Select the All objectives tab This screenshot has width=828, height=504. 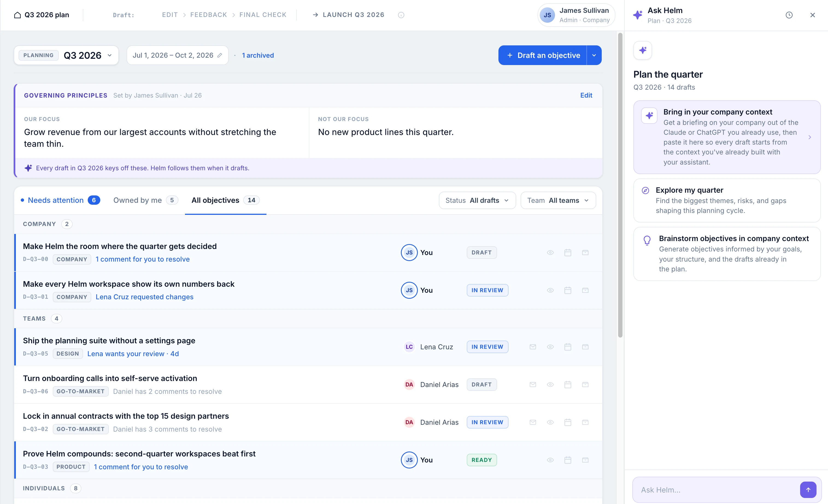click(x=225, y=200)
